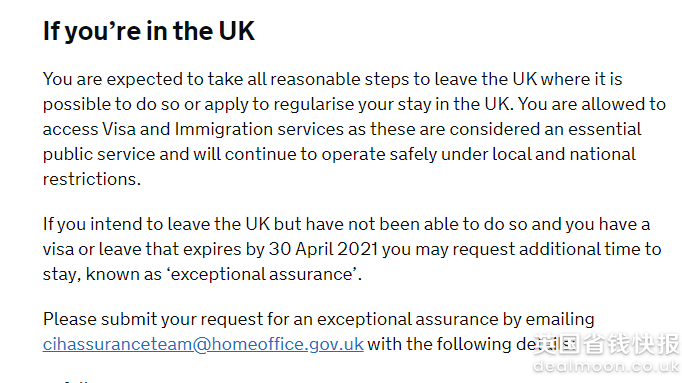Click the words 'Visa and Immigration services'
This screenshot has height=383, width=682.
point(223,130)
